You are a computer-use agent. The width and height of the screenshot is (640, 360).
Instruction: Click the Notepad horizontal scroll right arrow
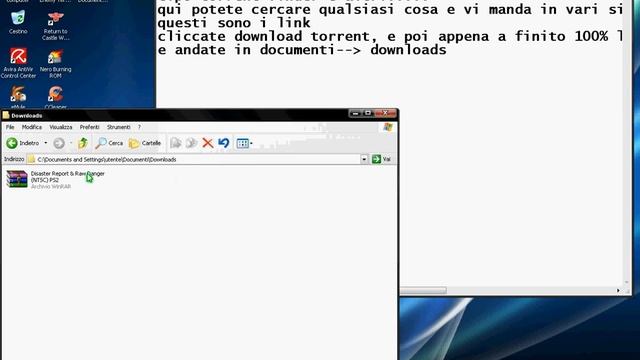(618, 290)
